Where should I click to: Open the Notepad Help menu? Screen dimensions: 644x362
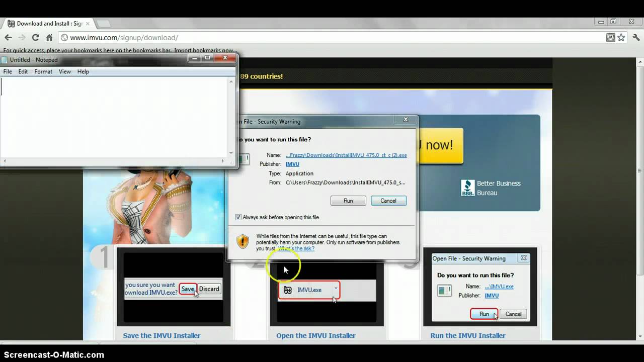click(83, 72)
